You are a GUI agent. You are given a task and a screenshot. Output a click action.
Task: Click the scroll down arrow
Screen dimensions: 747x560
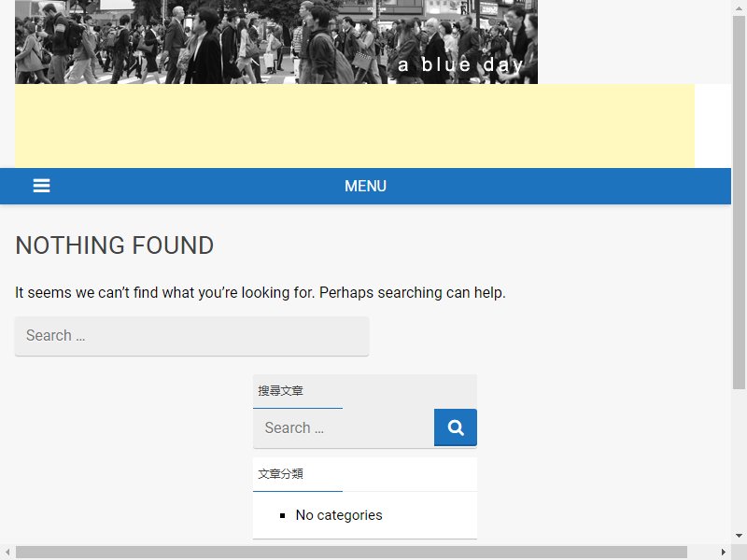(739, 536)
